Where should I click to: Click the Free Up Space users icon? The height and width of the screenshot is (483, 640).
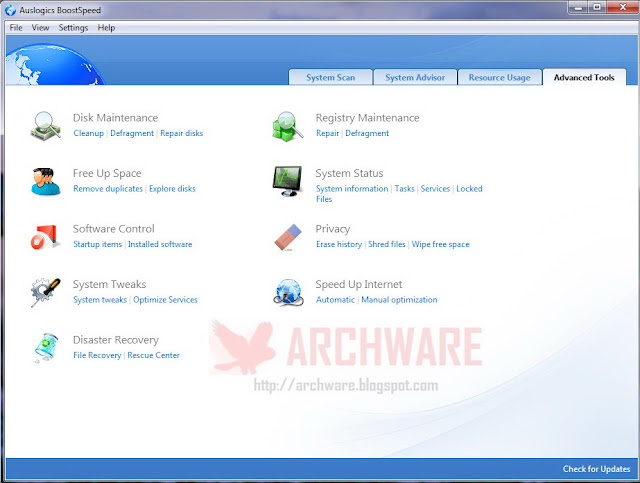pyautogui.click(x=45, y=181)
